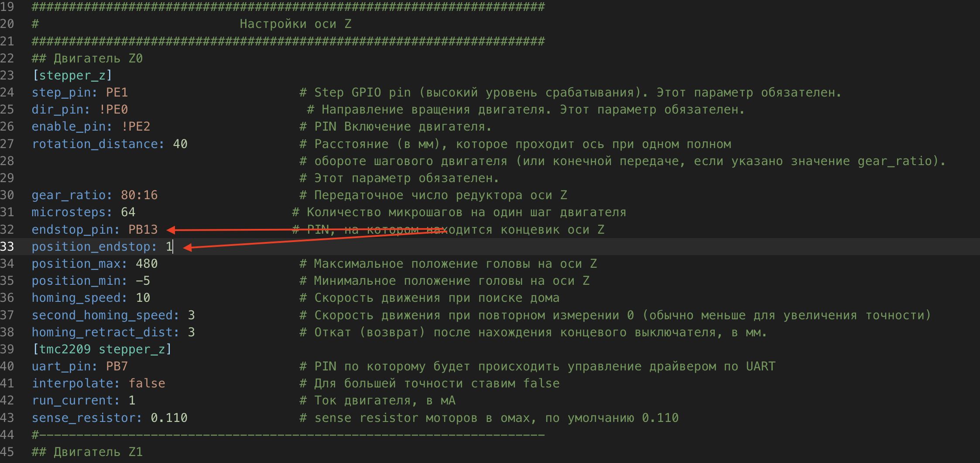Click the interpolate value false
This screenshot has height=463, width=980.
pos(147,384)
